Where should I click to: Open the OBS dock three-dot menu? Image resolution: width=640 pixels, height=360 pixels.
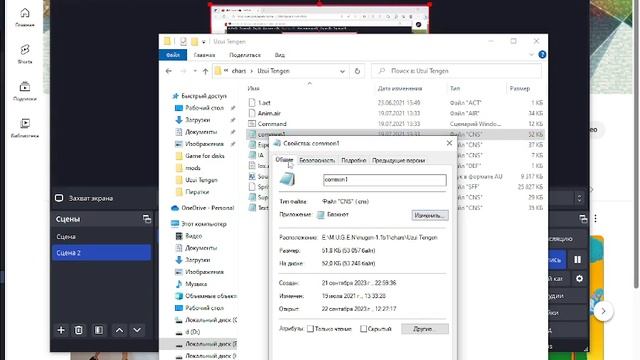[x=595, y=219]
